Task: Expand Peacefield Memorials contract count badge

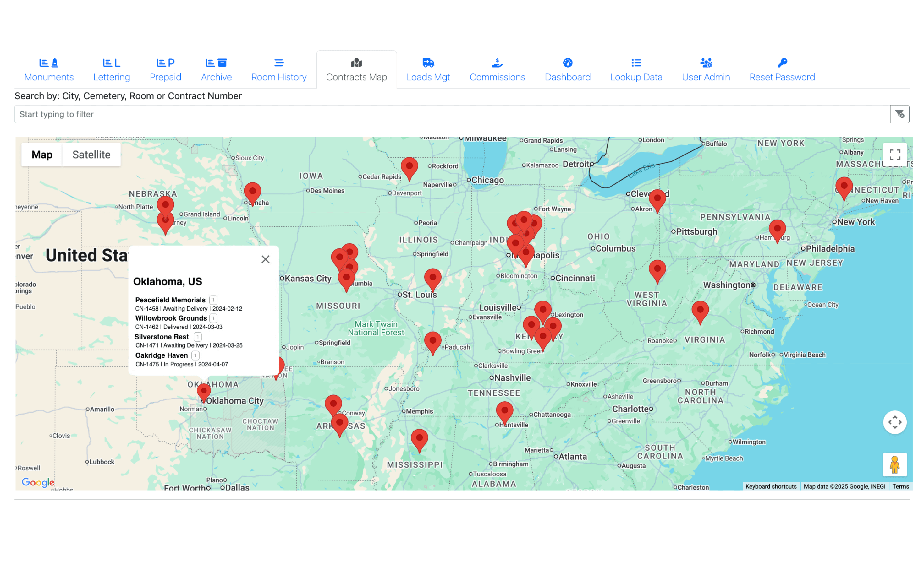Action: point(214,300)
